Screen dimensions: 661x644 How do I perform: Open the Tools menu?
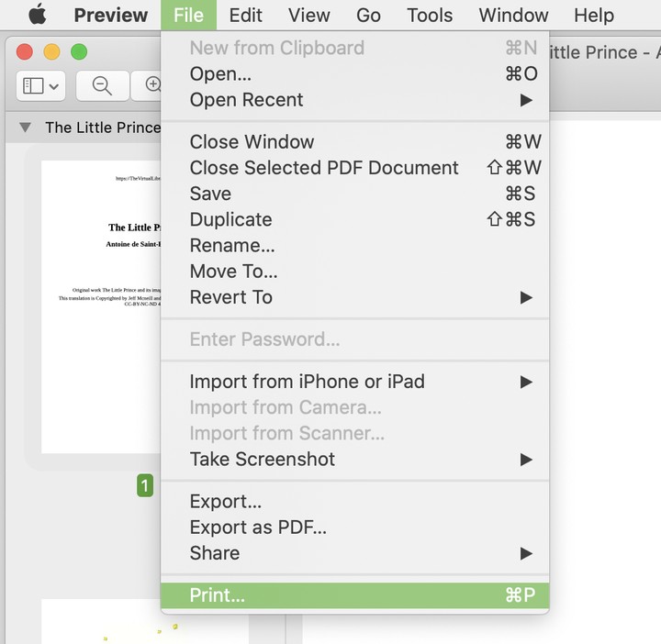[430, 15]
